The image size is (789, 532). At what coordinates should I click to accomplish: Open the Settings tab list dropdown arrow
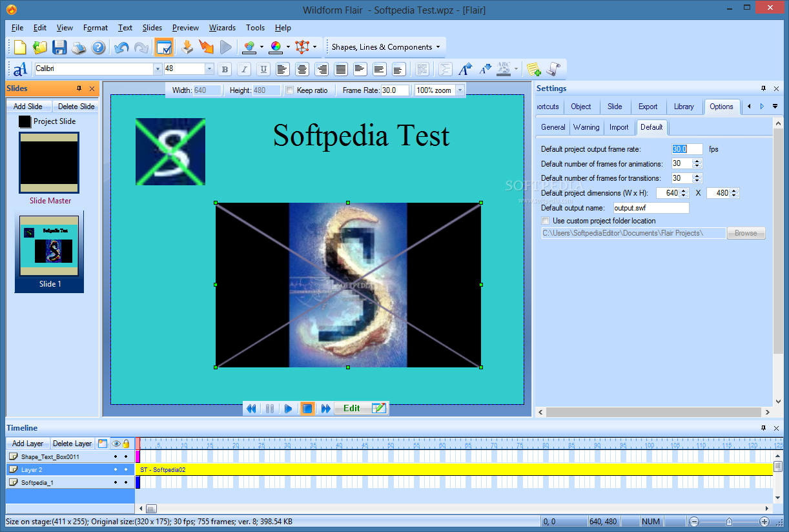click(775, 107)
